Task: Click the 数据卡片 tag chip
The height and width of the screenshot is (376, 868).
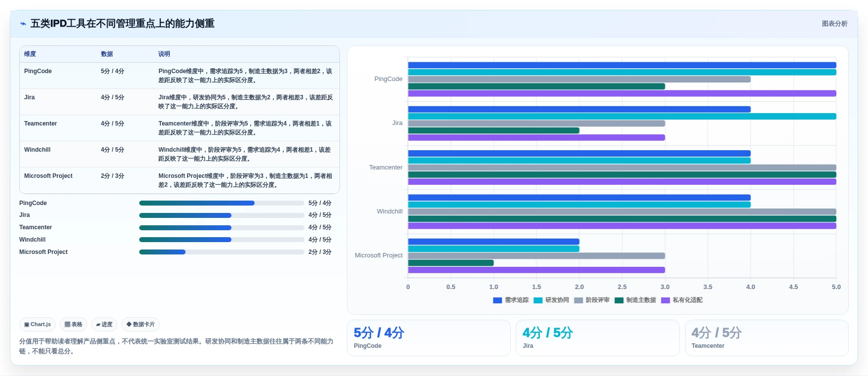Action: 141,325
